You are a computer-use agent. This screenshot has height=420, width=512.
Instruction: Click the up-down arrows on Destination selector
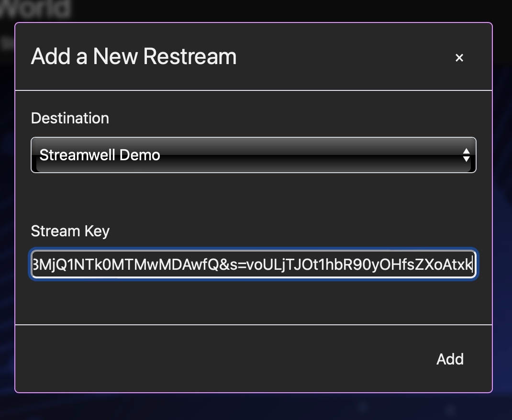click(466, 155)
